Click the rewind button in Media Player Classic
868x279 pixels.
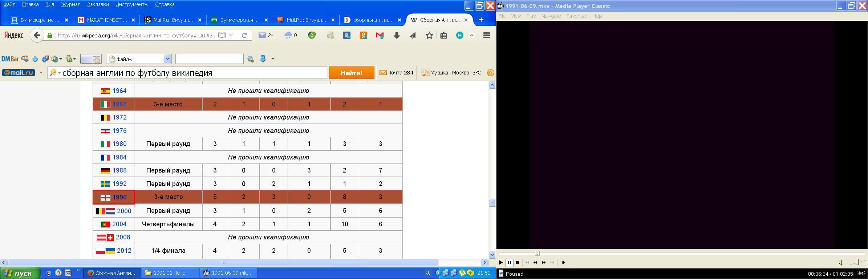click(535, 262)
